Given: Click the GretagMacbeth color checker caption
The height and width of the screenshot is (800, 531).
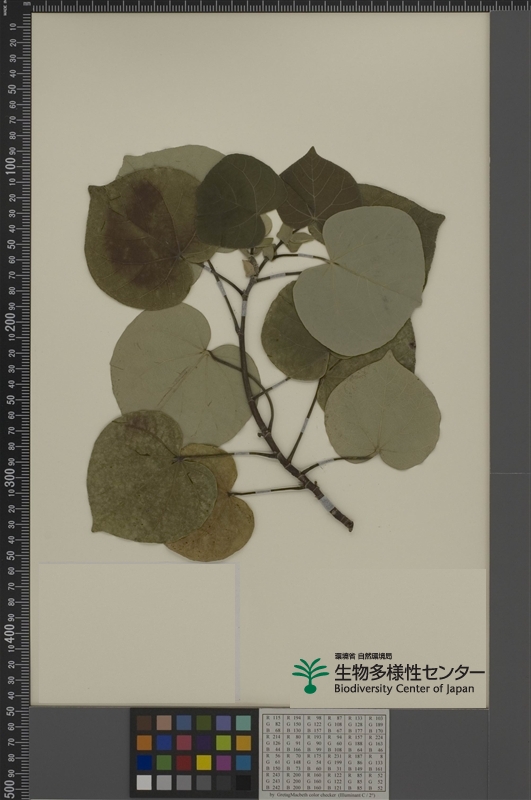Looking at the screenshot, I should tap(324, 795).
